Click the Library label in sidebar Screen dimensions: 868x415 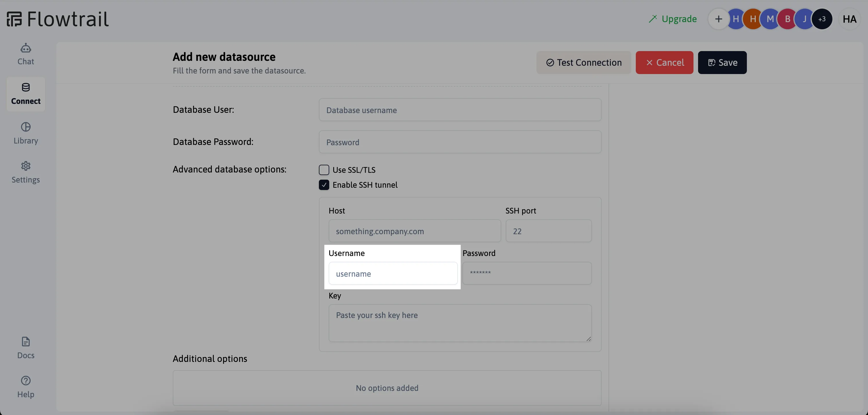pos(26,141)
